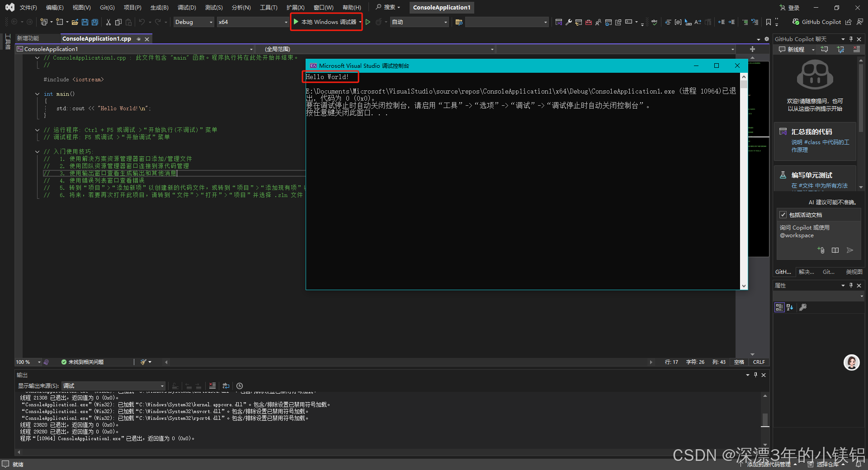Start the 本地 Windows 调试器 debugger
868x470 pixels.
[325, 22]
